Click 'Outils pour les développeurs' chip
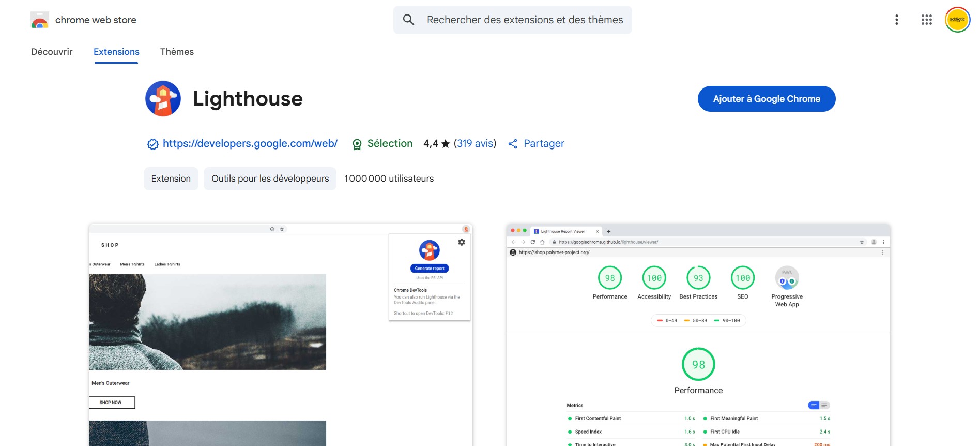This screenshot has height=446, width=980. [x=270, y=179]
